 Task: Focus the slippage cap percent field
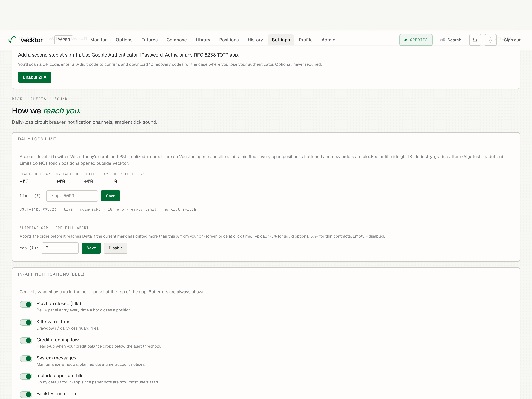tap(60, 248)
